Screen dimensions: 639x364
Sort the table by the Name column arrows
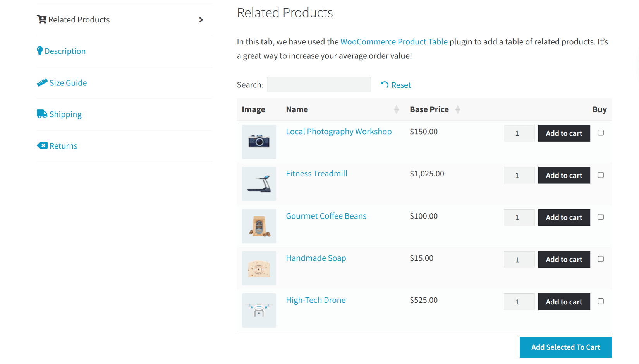[x=397, y=109]
